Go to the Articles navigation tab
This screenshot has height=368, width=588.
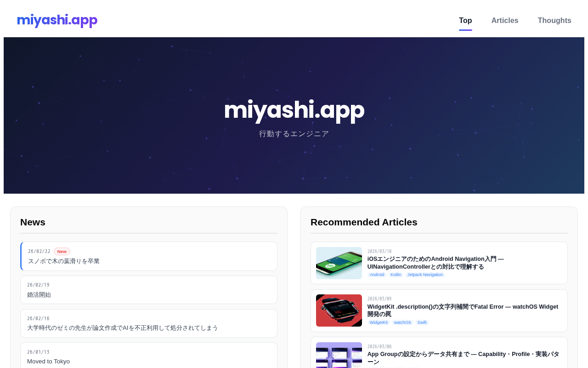pyautogui.click(x=505, y=21)
